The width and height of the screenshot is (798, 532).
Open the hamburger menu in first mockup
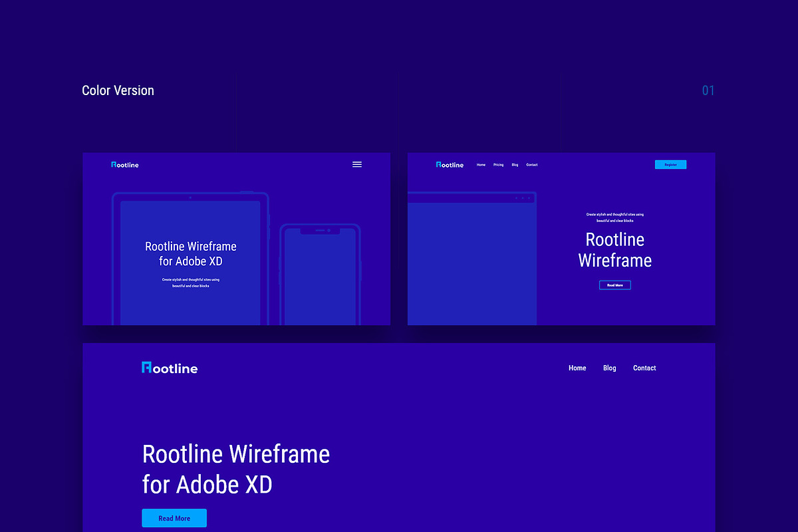click(x=357, y=164)
